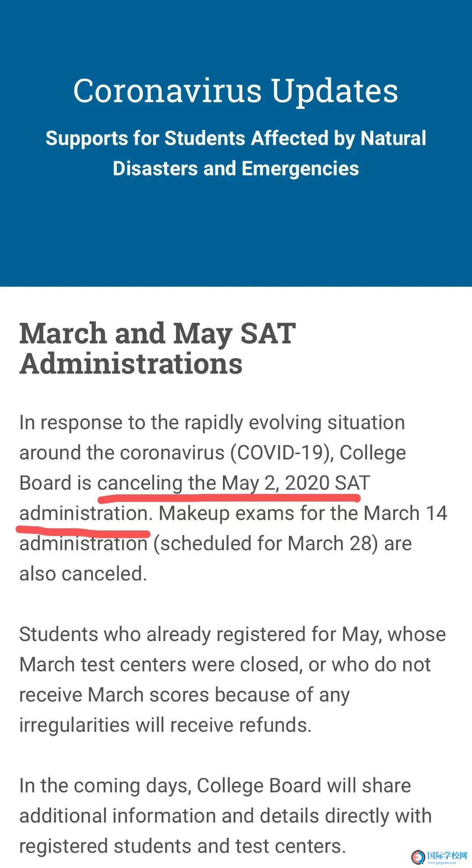Click "(scheduled for March 28)" text
Screen dimensions: 472x868
pos(266,543)
